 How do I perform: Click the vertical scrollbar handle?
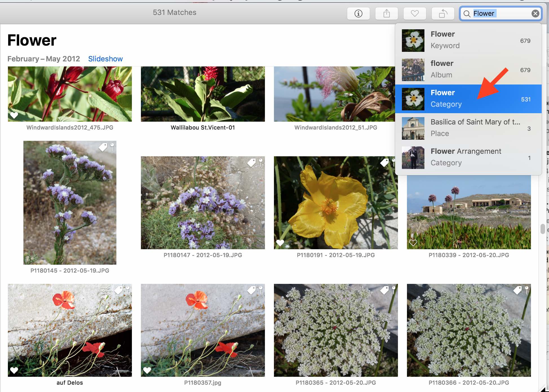(543, 229)
